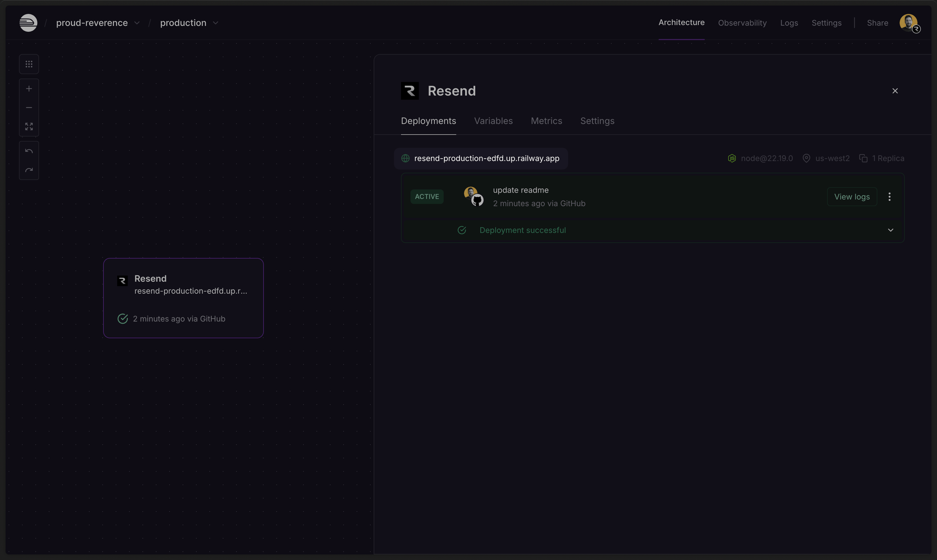
Task: Close the Resend service panel
Action: [x=895, y=91]
